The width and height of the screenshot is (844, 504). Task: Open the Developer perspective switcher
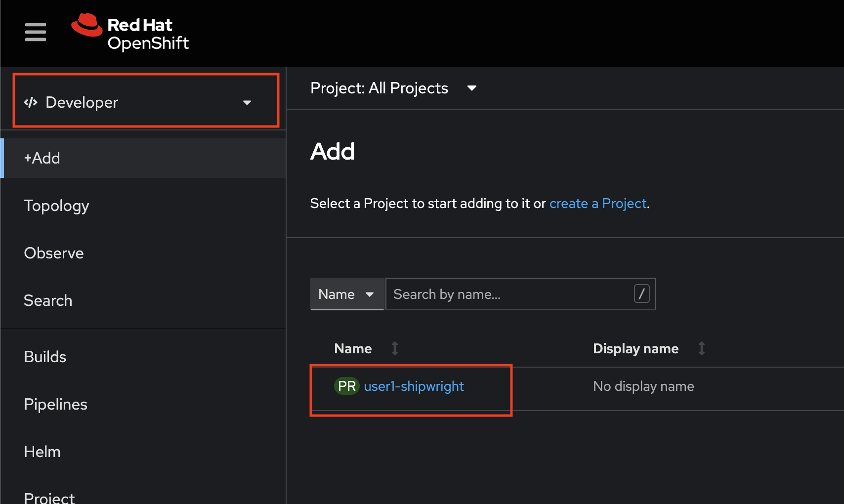pos(146,102)
